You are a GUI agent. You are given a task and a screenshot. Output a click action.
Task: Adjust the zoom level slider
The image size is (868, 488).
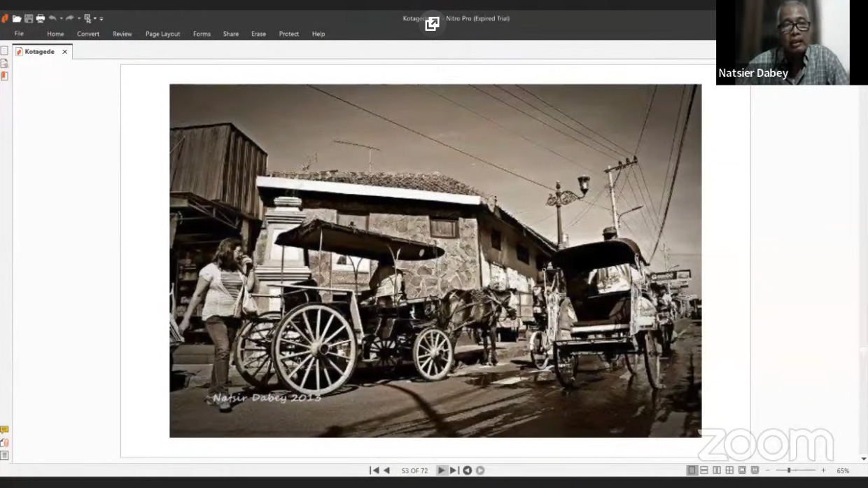click(789, 470)
